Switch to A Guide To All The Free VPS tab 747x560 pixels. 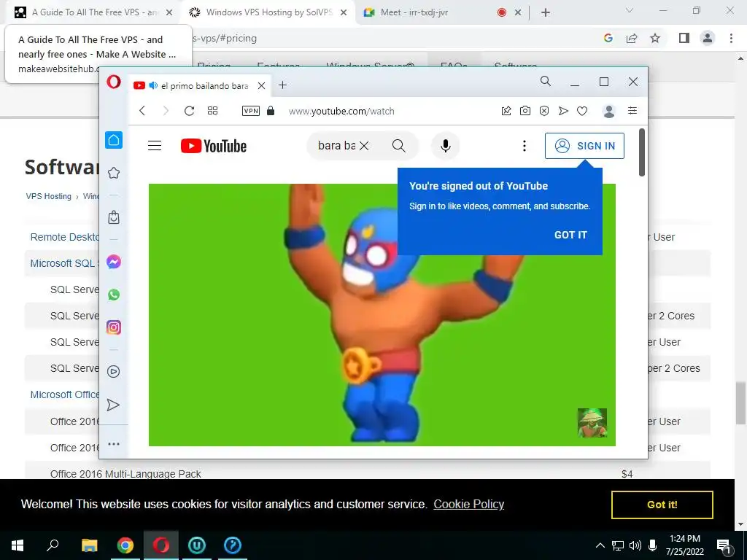click(x=93, y=12)
